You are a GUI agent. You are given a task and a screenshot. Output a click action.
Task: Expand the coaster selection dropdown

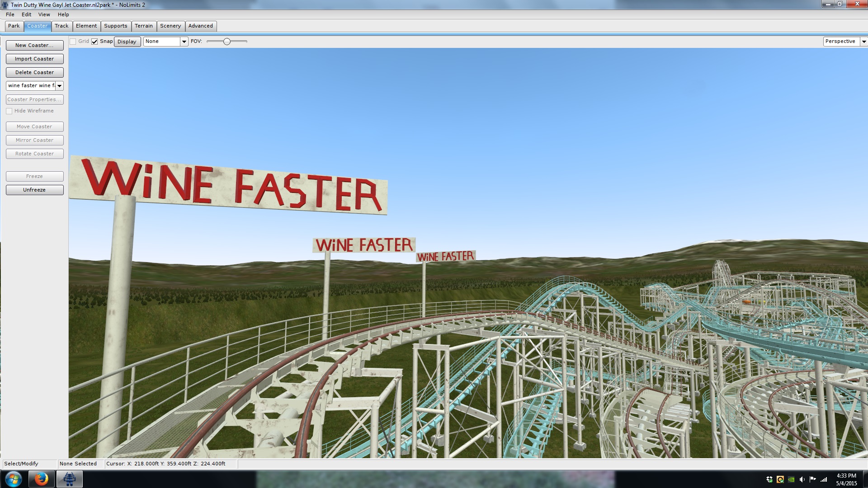pos(59,86)
